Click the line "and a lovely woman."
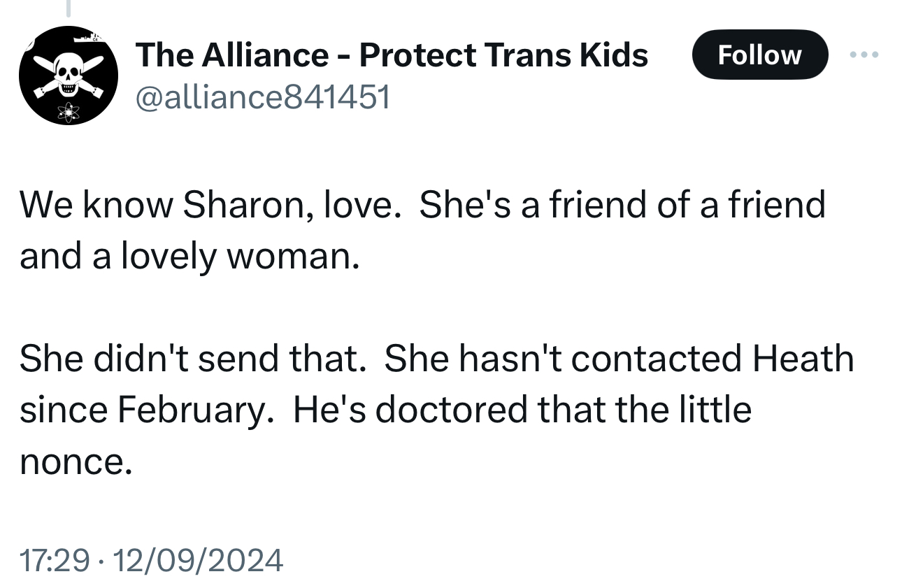The width and height of the screenshot is (902, 588). (x=189, y=257)
